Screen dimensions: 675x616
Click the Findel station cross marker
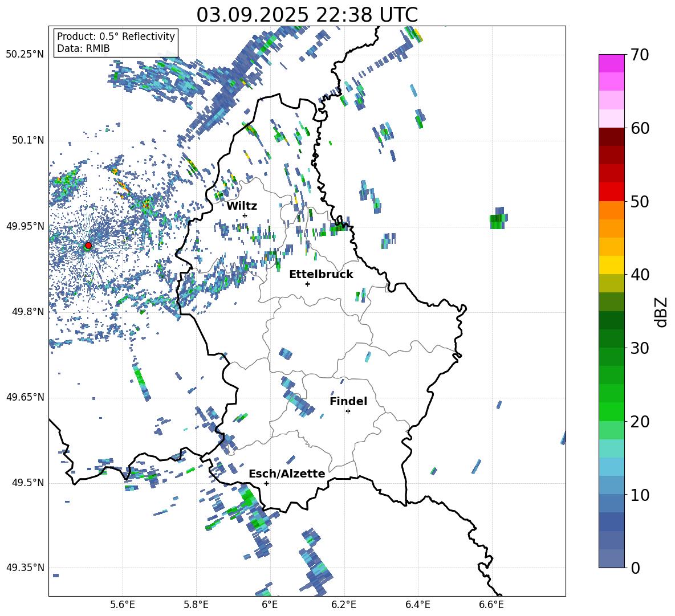[348, 411]
